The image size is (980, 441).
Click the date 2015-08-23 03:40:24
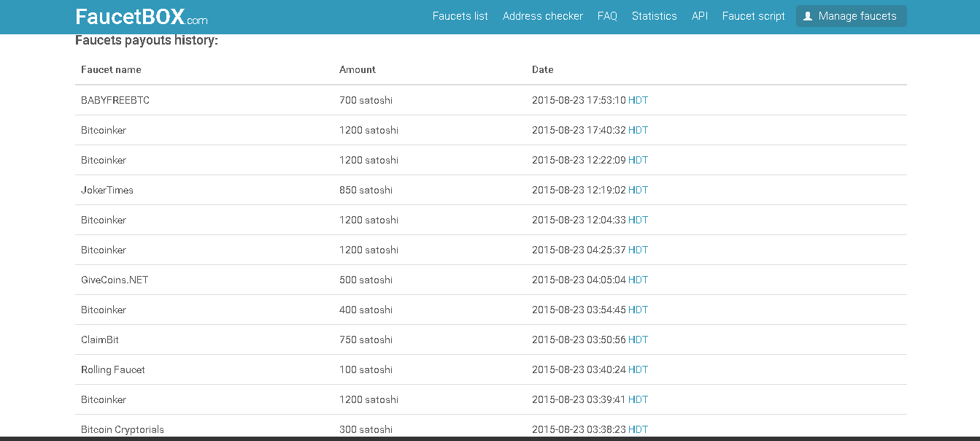579,369
